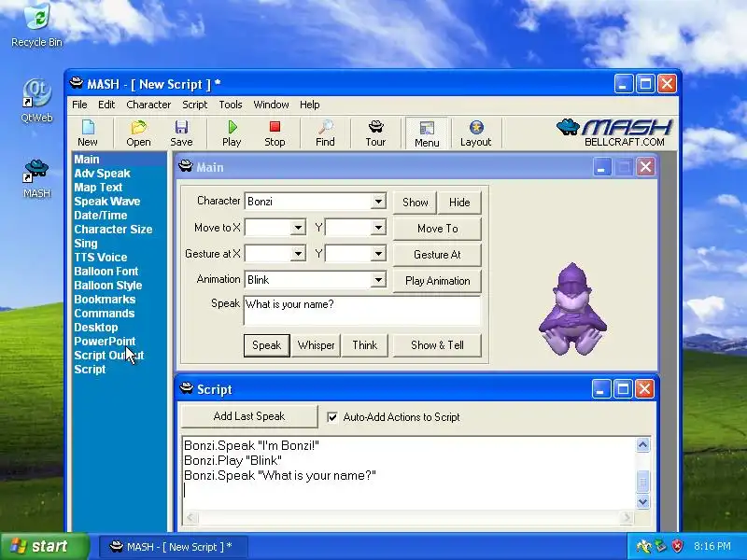Click the Whisper button
Screen dimensions: 747x560
click(x=316, y=345)
